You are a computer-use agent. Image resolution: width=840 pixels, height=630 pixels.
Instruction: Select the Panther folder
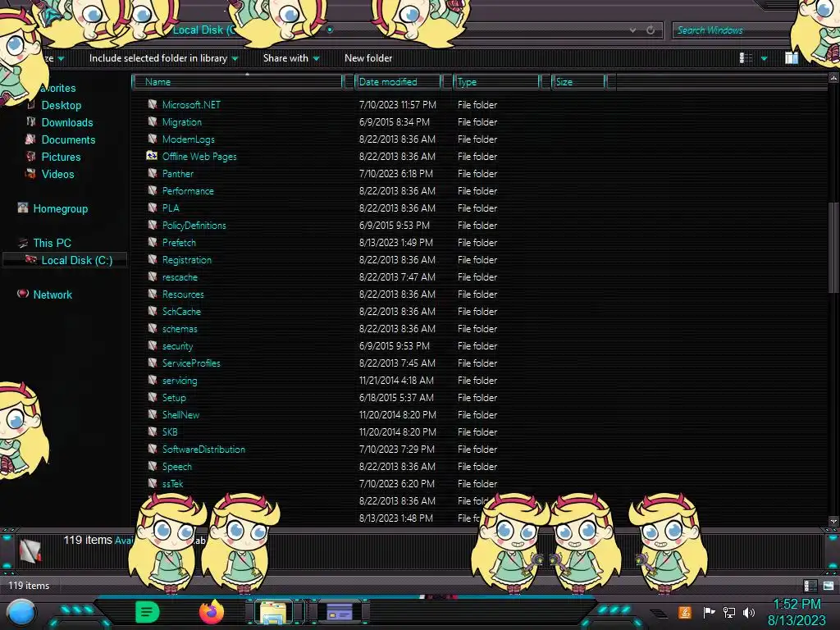(177, 174)
